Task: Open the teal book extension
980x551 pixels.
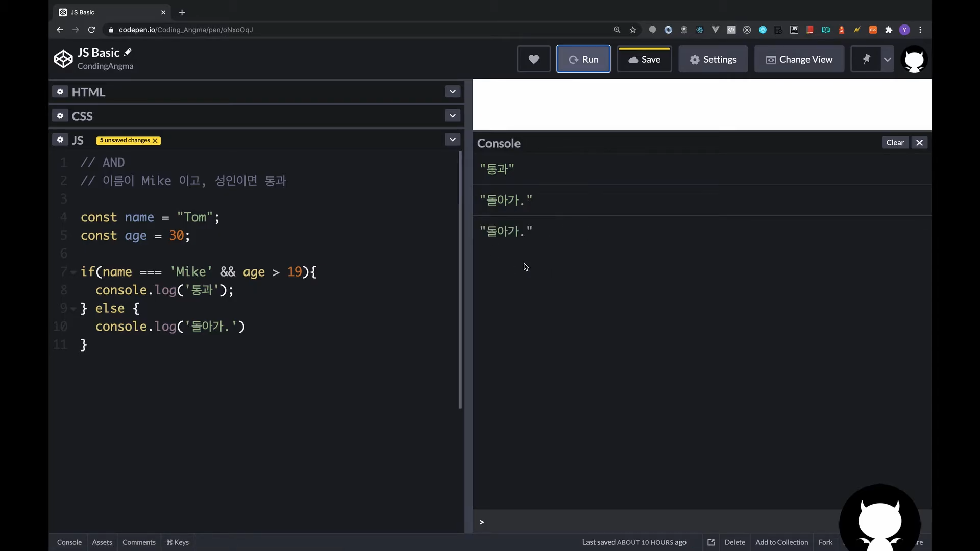Action: 826,30
